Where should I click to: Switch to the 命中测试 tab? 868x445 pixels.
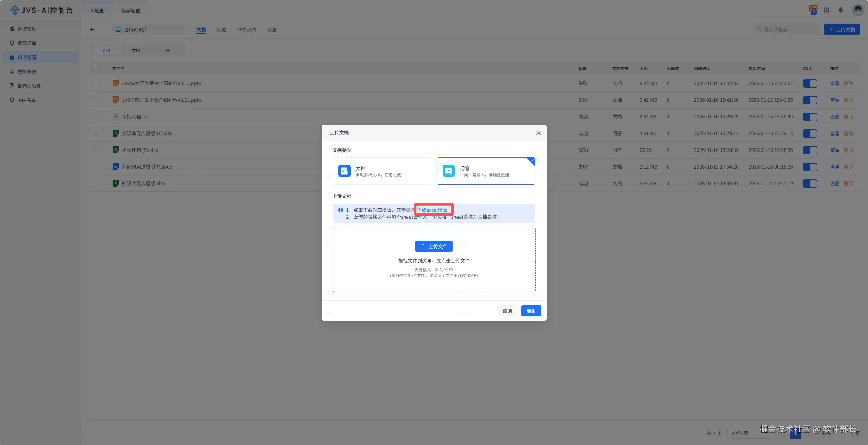pos(246,30)
